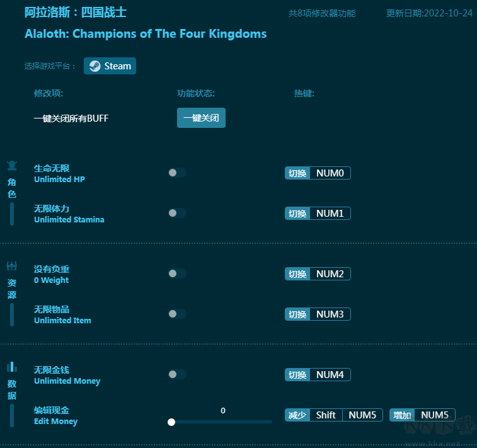
Task: Click the character category icon
Action: (12, 166)
